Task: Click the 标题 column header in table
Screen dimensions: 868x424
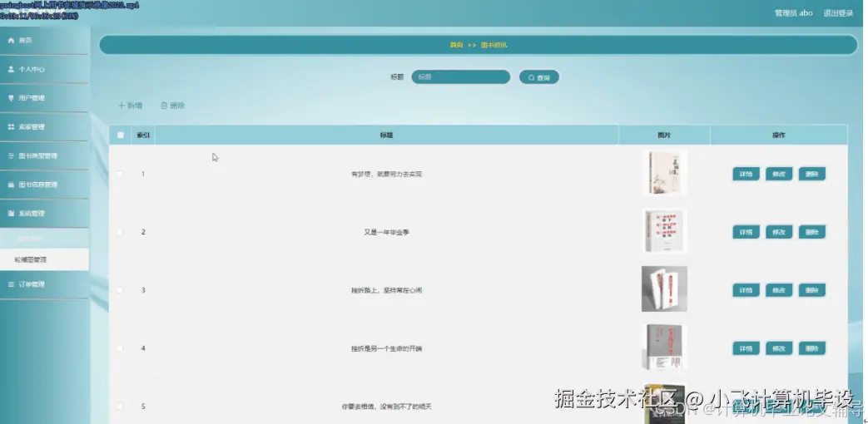Action: (x=386, y=135)
